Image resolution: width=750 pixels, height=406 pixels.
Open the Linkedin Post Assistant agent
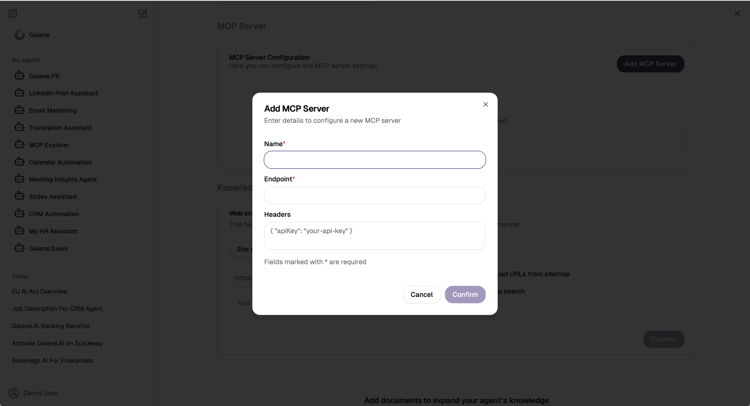[63, 93]
